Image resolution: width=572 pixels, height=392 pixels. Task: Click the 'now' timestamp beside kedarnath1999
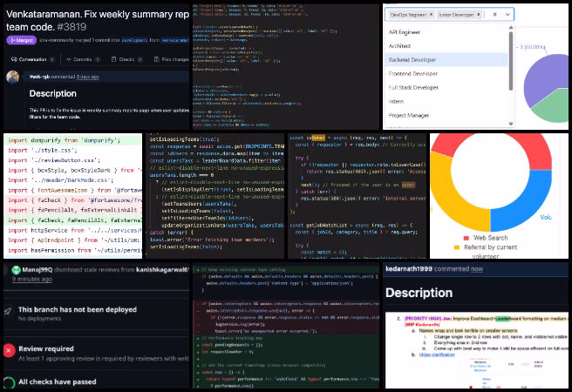tap(477, 269)
